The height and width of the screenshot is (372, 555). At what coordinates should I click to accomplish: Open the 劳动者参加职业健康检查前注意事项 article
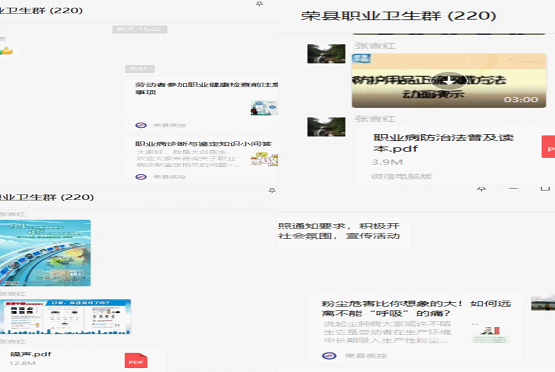tap(202, 104)
